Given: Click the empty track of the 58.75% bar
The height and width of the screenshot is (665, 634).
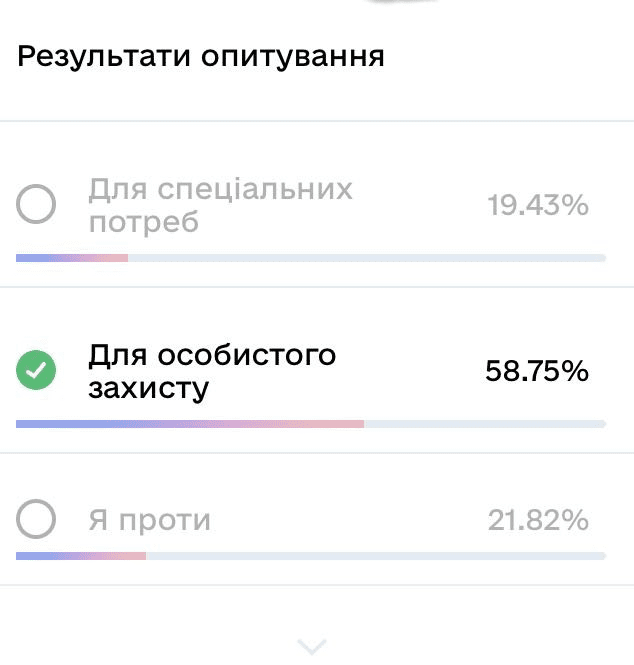Looking at the screenshot, I should [x=485, y=424].
